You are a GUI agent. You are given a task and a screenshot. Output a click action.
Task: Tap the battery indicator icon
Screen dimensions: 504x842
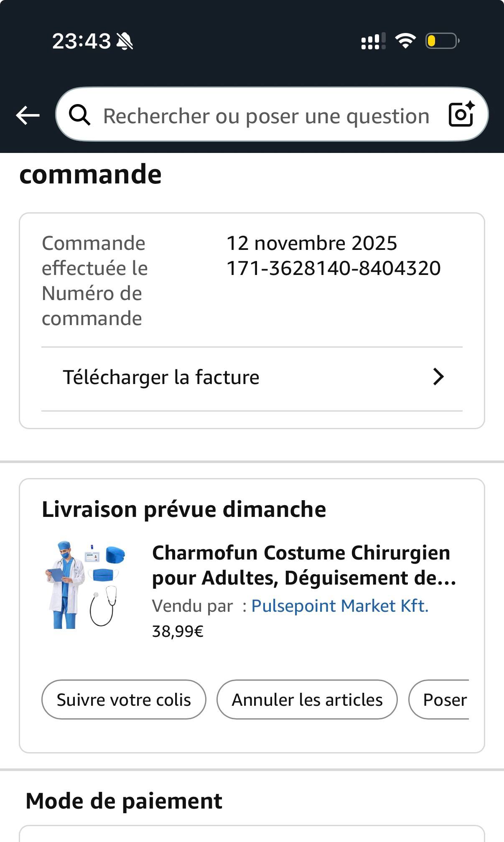442,41
